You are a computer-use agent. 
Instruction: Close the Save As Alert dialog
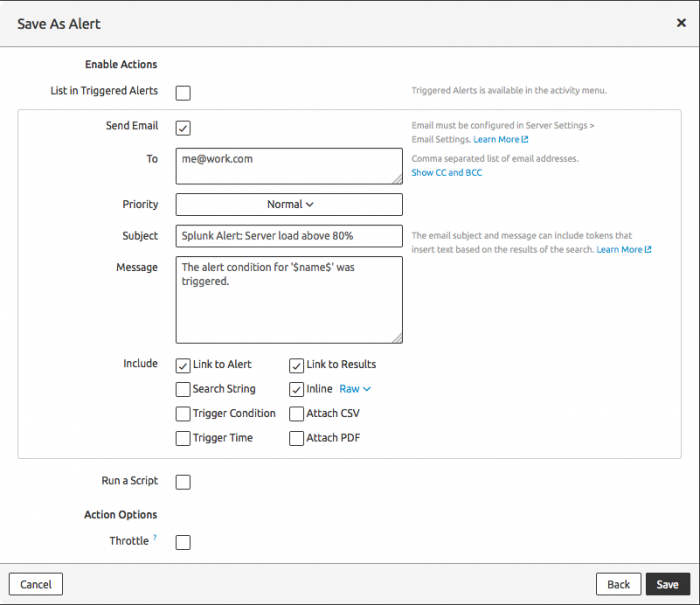(681, 23)
